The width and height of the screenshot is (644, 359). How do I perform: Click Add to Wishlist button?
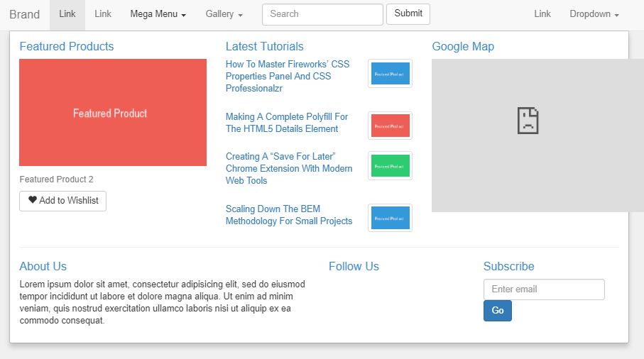[63, 201]
